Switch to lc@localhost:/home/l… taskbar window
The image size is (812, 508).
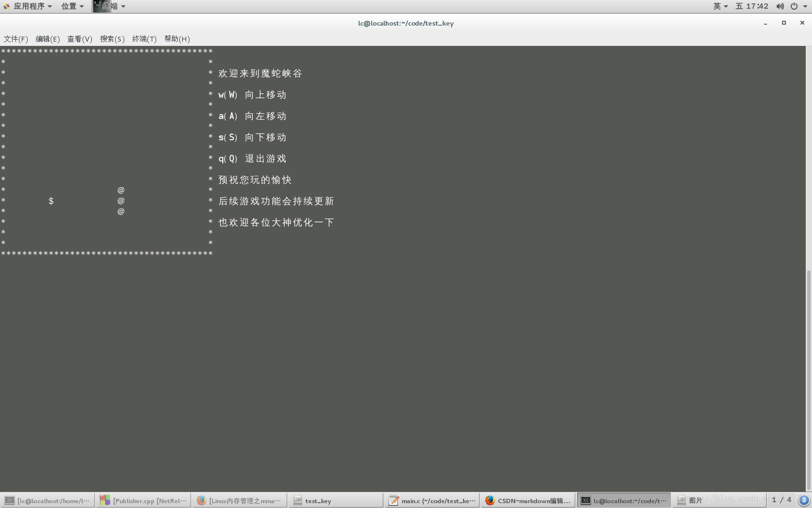tap(47, 501)
